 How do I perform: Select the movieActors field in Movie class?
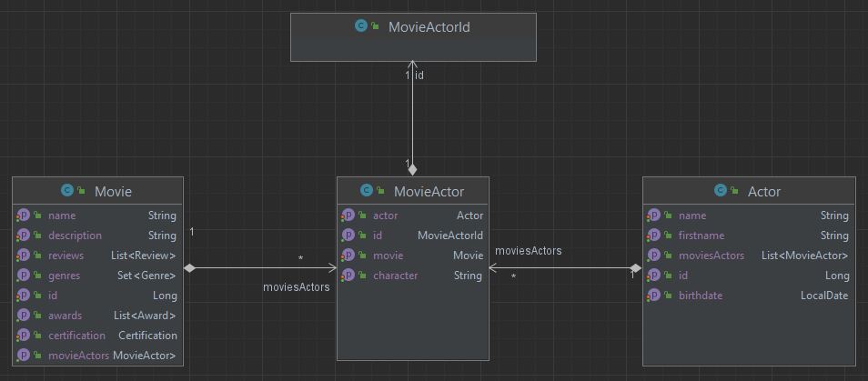(78, 356)
